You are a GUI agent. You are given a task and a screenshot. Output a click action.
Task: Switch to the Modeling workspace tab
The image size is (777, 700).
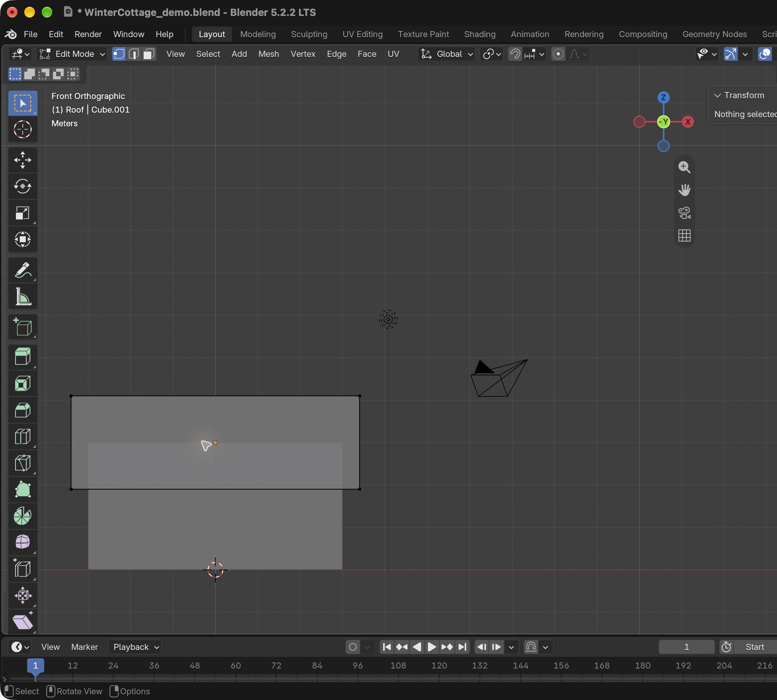point(258,34)
